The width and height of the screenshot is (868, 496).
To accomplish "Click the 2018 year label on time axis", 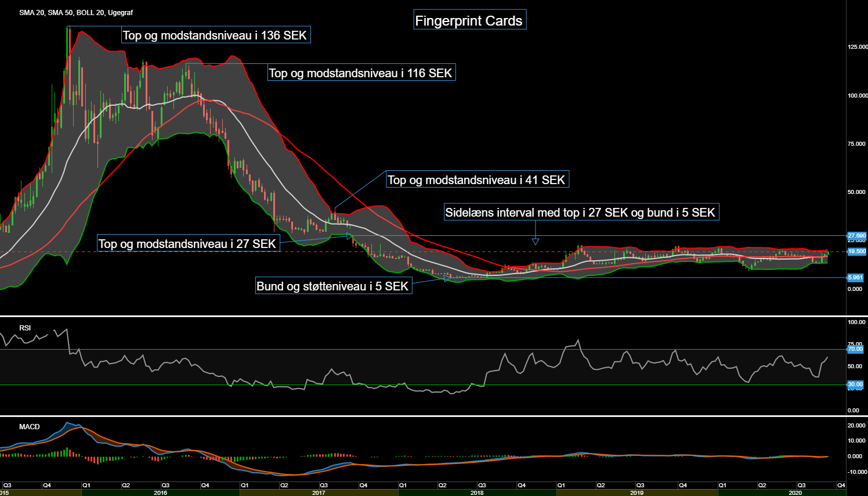I will 477,493.
